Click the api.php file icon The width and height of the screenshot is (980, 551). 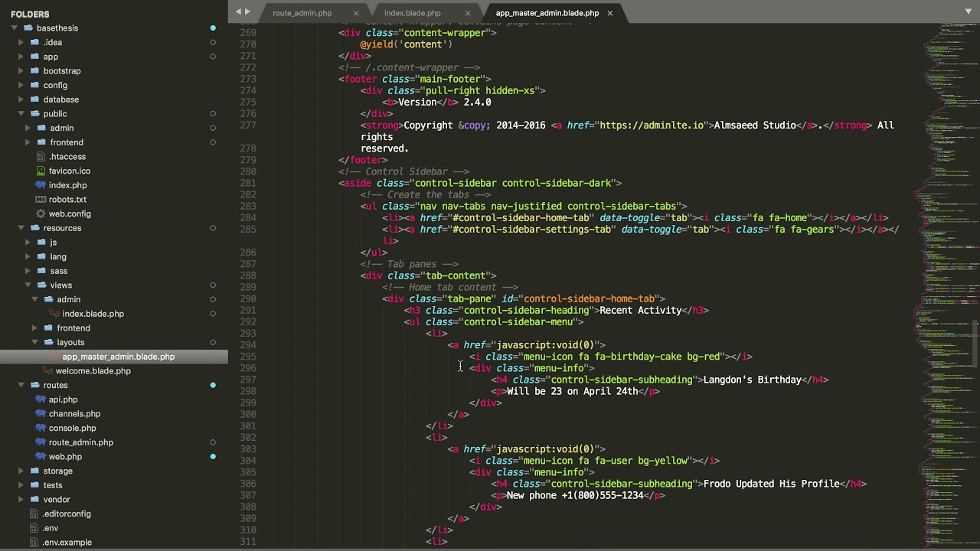coord(41,399)
